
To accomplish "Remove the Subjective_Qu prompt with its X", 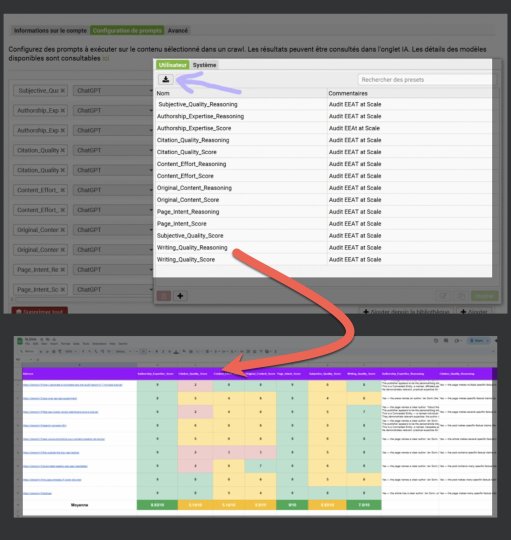I will point(63,91).
